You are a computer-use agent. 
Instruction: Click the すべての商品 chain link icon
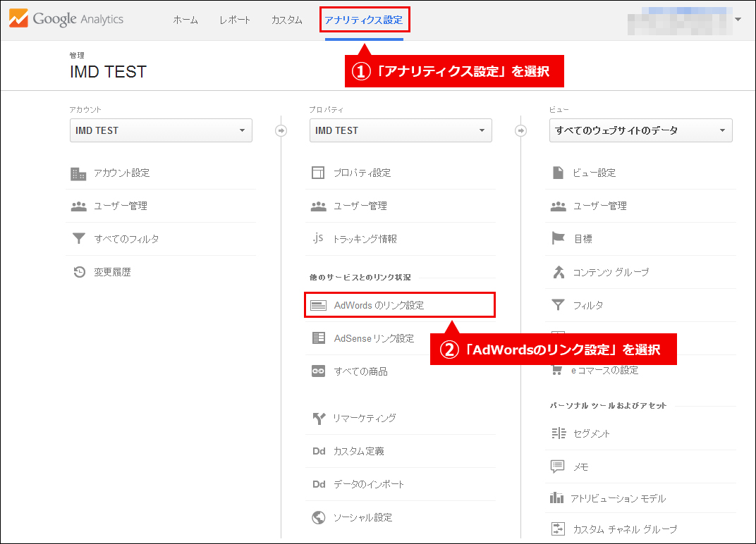click(318, 371)
